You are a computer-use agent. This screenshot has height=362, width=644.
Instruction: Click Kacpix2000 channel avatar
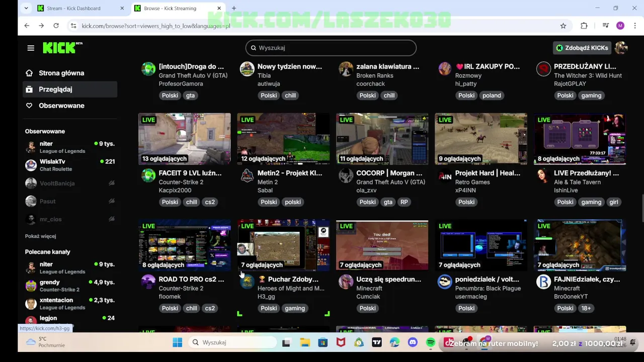tap(148, 175)
